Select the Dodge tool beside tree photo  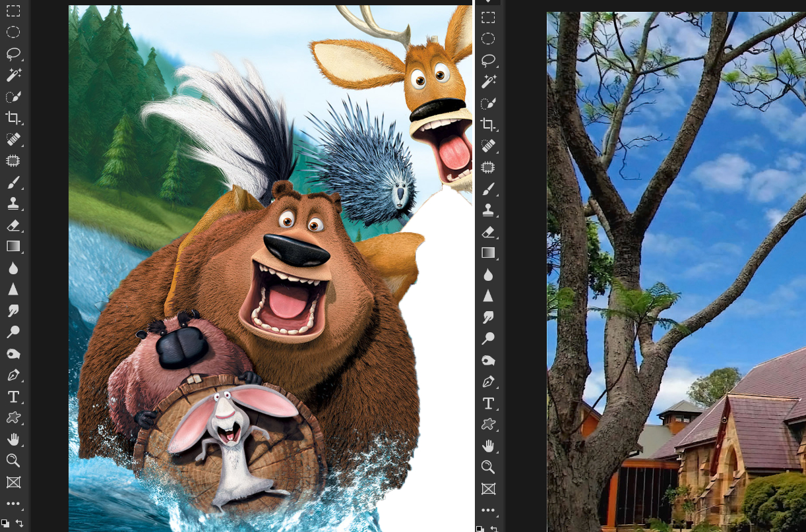pyautogui.click(x=488, y=339)
